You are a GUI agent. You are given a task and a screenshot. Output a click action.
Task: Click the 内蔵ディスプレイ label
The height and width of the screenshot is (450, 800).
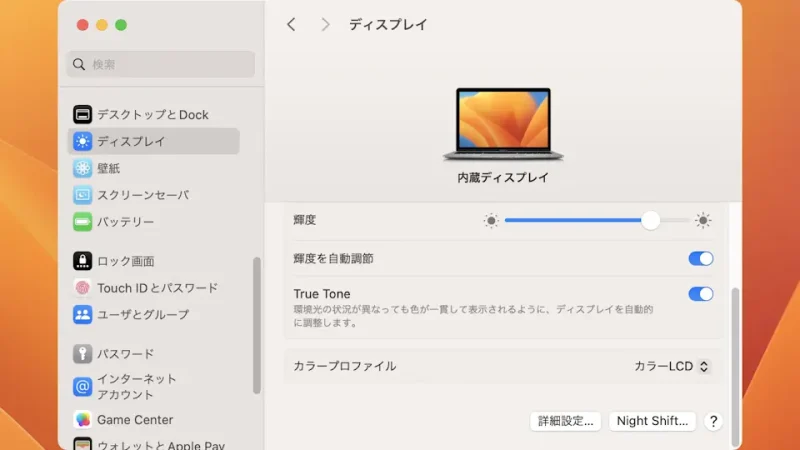(x=503, y=178)
